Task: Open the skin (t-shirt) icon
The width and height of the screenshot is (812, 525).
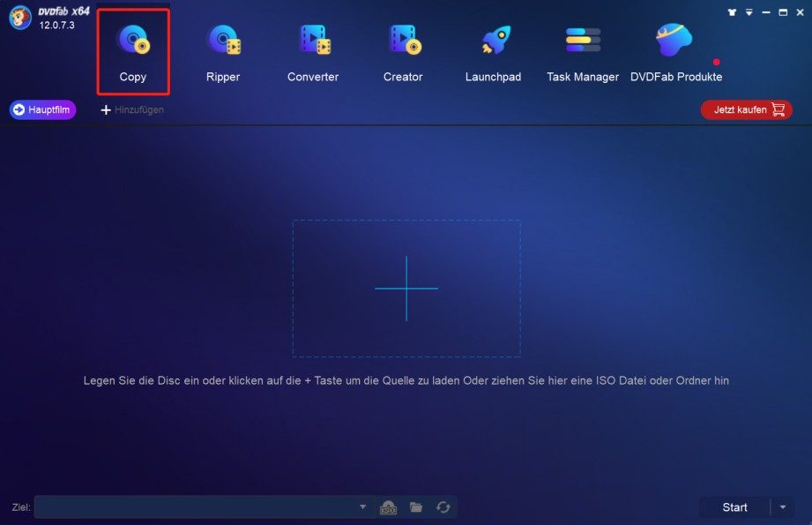Action: pos(732,12)
